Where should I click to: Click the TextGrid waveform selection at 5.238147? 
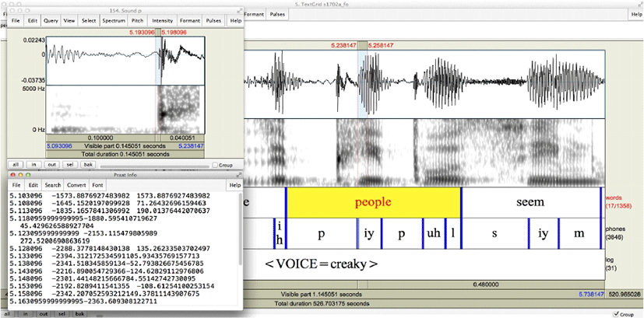coord(362,84)
